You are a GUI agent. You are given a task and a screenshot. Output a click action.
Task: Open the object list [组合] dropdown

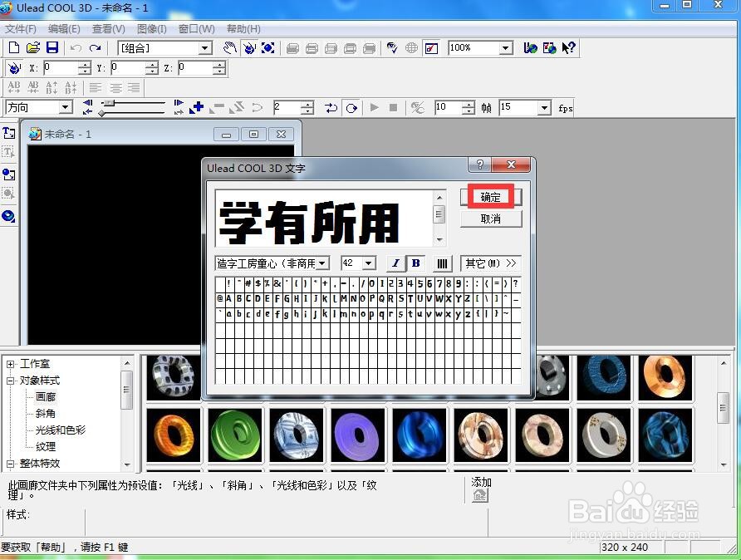(x=204, y=47)
